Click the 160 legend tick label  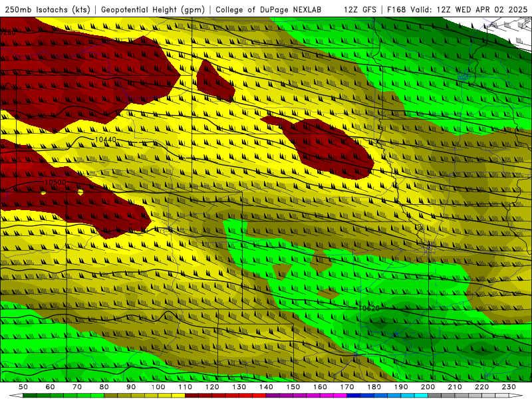click(x=320, y=387)
